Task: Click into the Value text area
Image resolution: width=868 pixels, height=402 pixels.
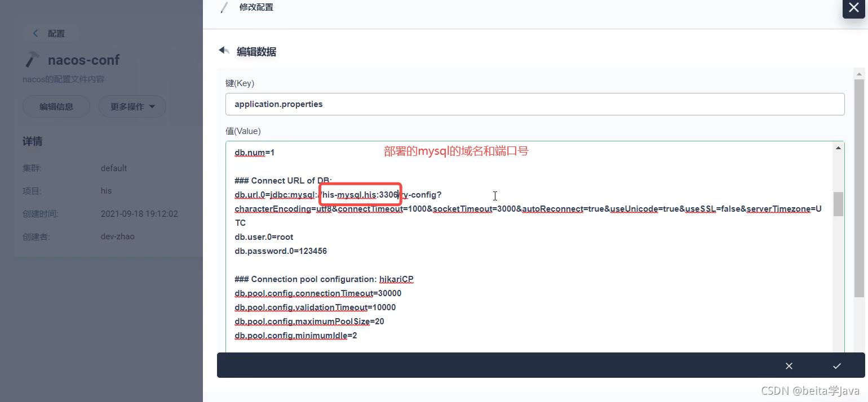Action: (x=529, y=247)
